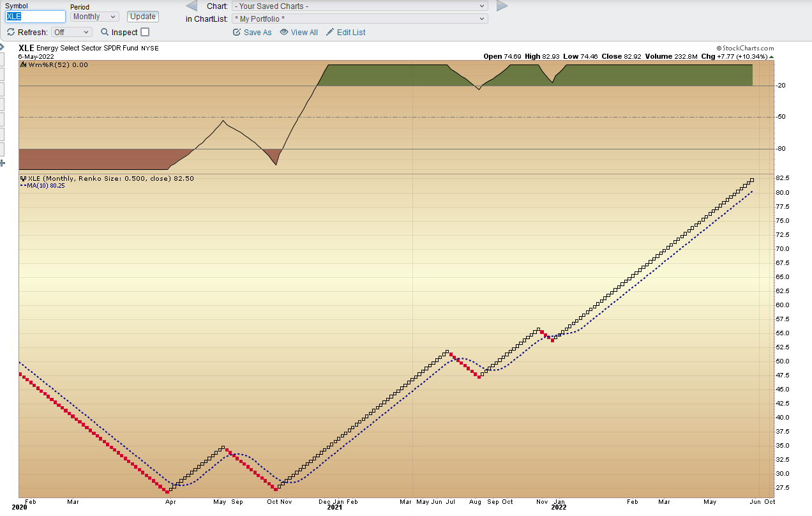Click the green Chg up-triangle icon
Screen dimensions: 812x516
pyautogui.click(x=771, y=56)
